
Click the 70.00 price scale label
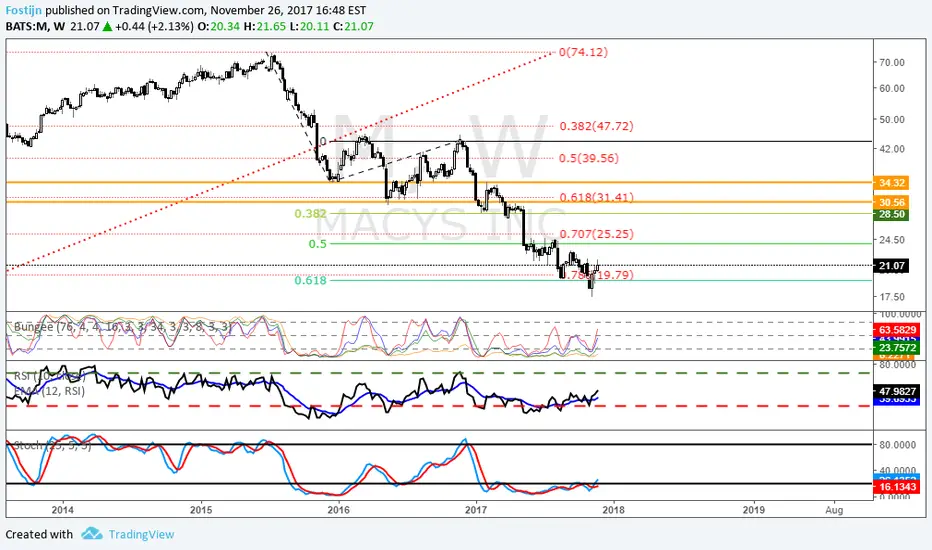[890, 62]
